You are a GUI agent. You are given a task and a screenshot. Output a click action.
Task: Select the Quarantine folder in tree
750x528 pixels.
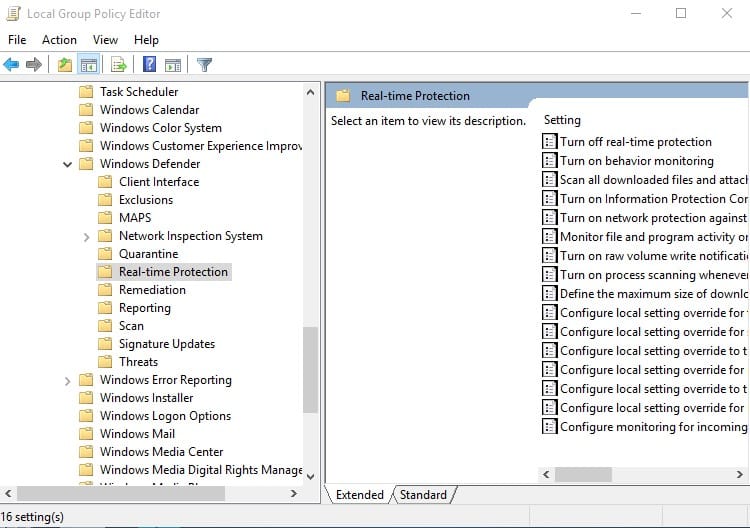(x=148, y=254)
